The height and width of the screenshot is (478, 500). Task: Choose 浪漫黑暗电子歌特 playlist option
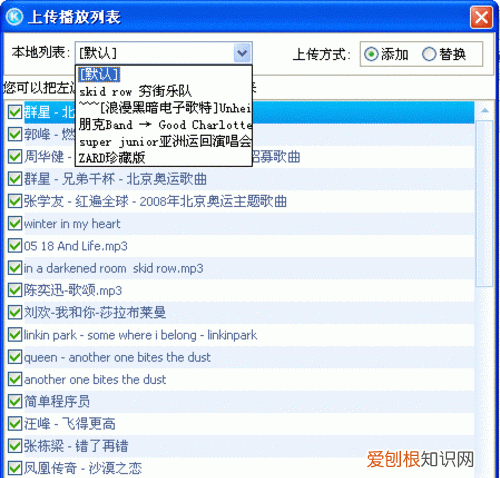click(163, 108)
